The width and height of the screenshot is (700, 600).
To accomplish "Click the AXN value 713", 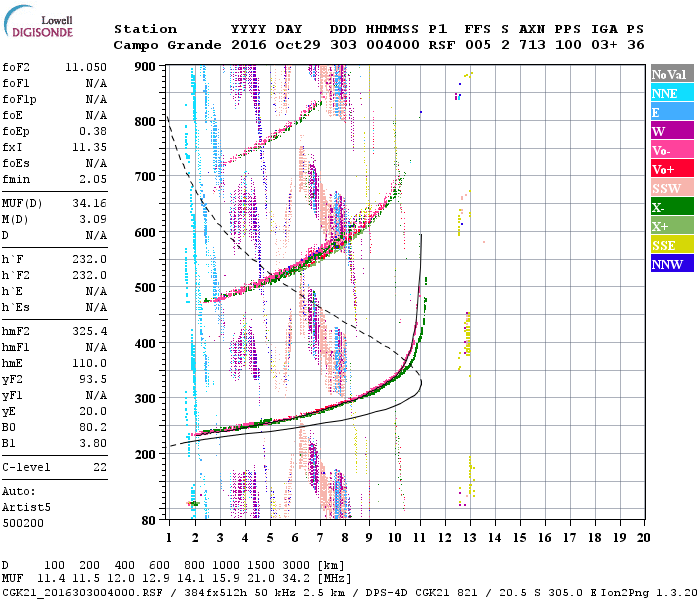I will [532, 45].
